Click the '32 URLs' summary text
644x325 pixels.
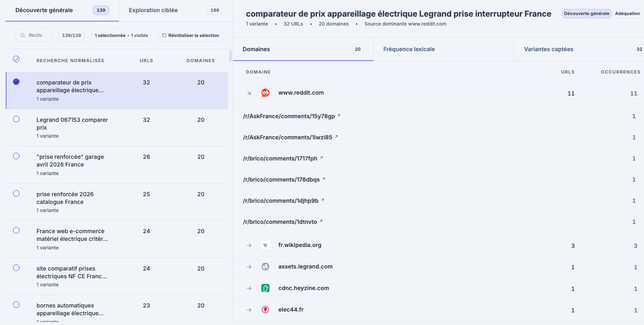pos(293,24)
